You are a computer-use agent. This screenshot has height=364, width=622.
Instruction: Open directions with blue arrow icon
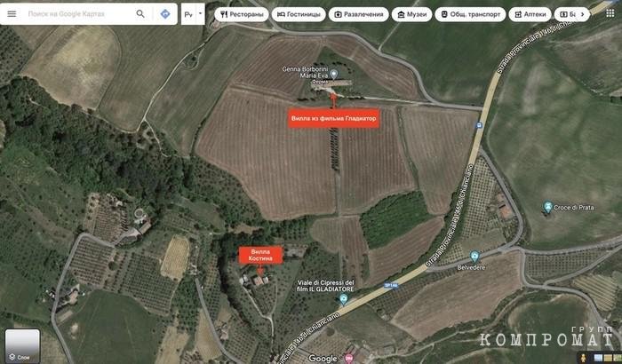[165, 14]
